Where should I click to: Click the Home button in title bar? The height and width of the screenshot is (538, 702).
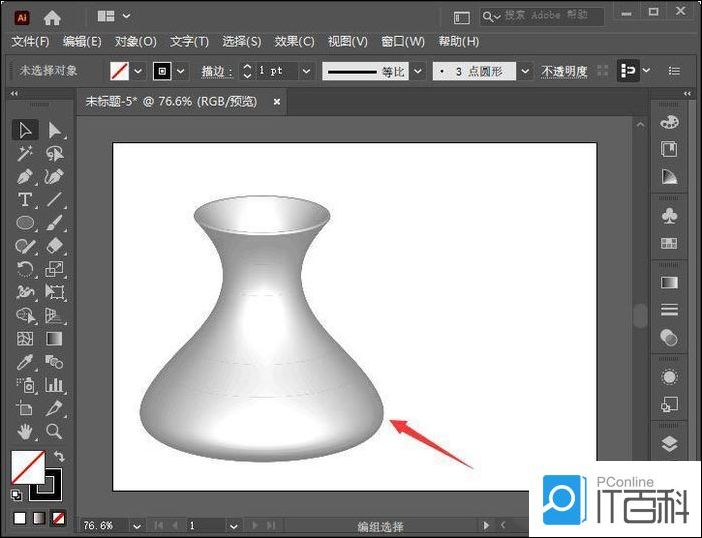(x=52, y=17)
